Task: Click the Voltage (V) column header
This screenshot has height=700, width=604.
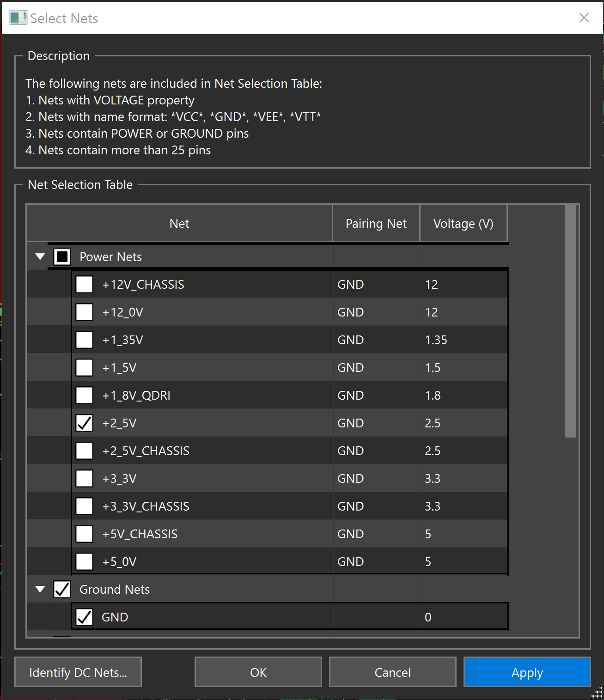Action: pyautogui.click(x=463, y=223)
